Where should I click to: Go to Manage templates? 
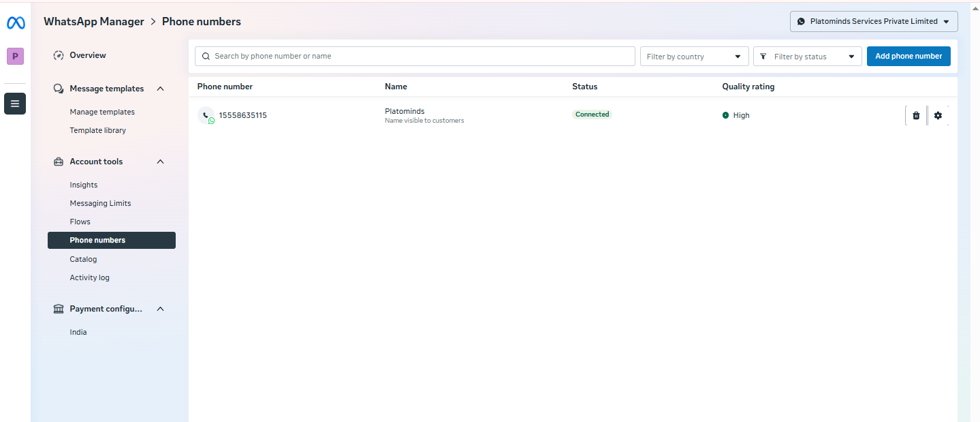(102, 112)
